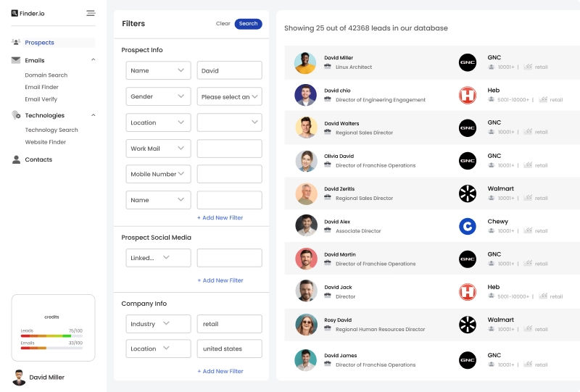The height and width of the screenshot is (392, 580).
Task: Click GNC logo in David Martin's row
Action: [468, 259]
